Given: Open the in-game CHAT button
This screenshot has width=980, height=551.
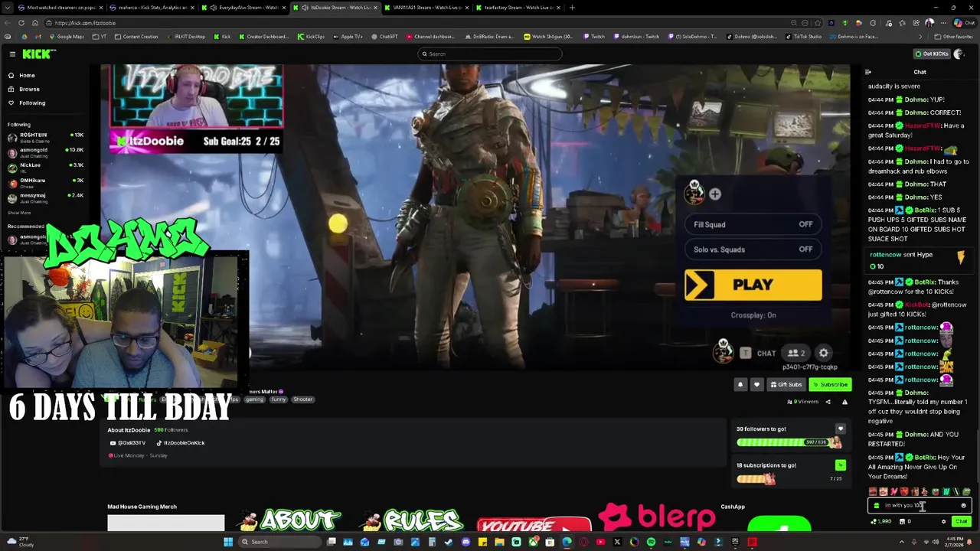Looking at the screenshot, I should (x=758, y=353).
